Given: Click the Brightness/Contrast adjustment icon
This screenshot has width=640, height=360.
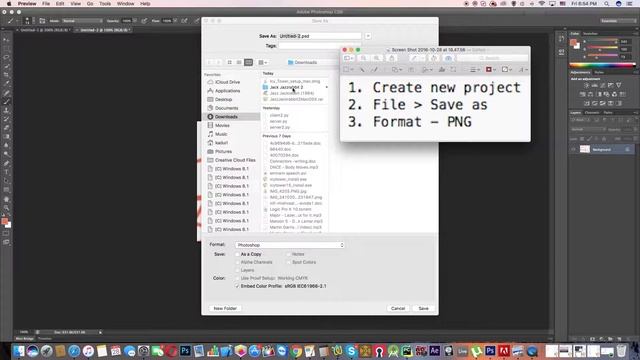Looking at the screenshot, I should 586,85.
